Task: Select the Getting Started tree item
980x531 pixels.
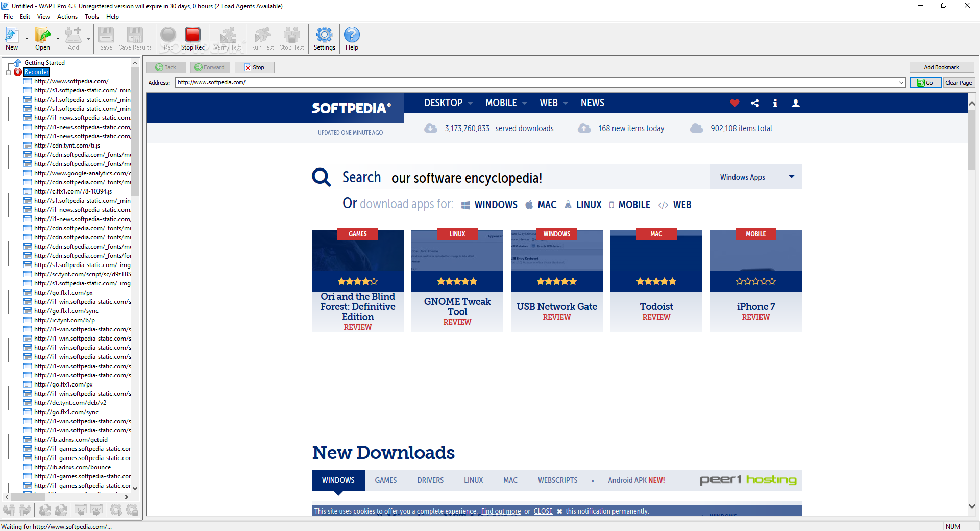Action: (44, 63)
